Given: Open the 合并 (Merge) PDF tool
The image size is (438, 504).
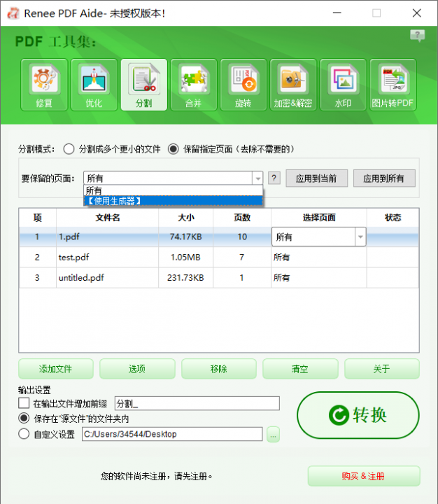Looking at the screenshot, I should (x=194, y=85).
